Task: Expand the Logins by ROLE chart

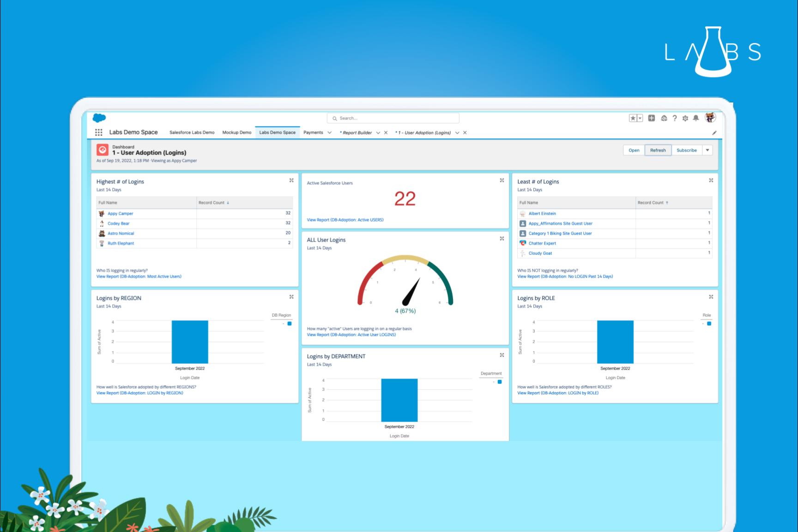Action: click(711, 297)
